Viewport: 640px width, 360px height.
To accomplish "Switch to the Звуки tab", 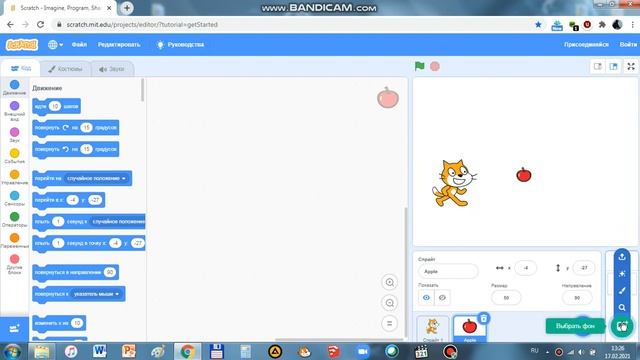I will pyautogui.click(x=112, y=69).
